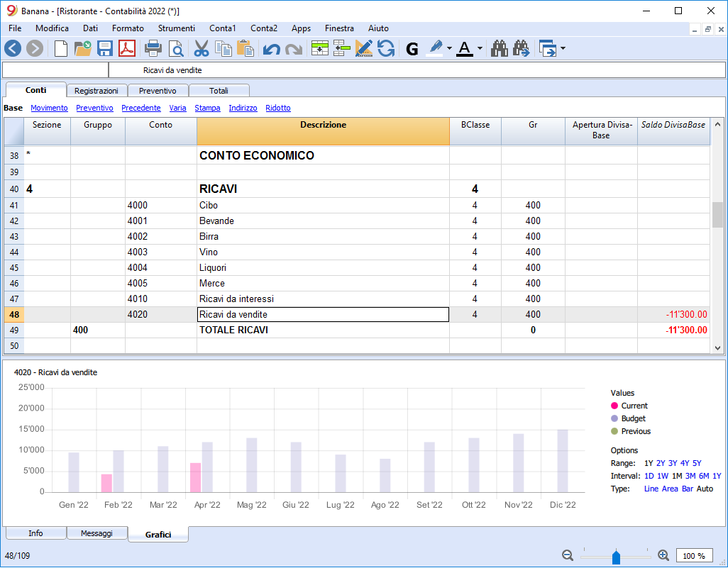Undo the last action with the blue arrow

point(272,49)
